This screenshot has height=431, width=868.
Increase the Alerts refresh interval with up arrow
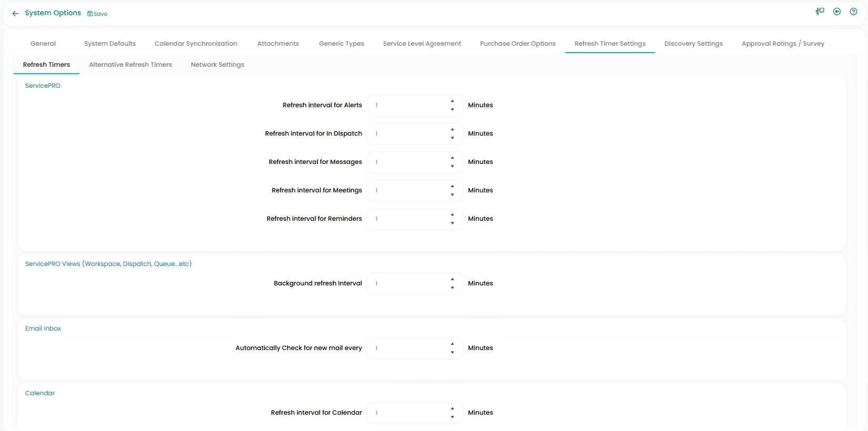(452, 101)
